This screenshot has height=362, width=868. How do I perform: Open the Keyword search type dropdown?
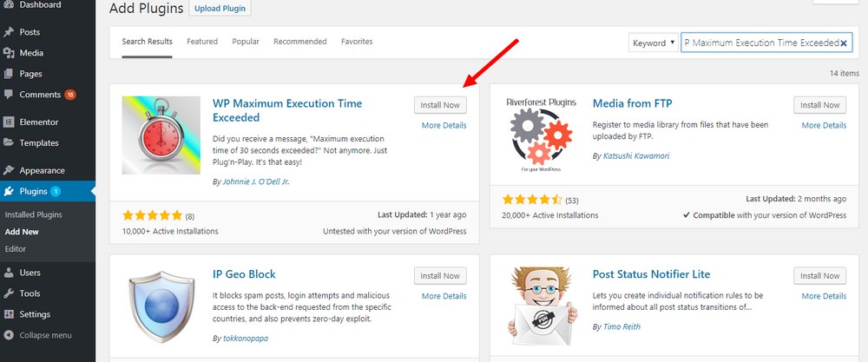pos(653,43)
